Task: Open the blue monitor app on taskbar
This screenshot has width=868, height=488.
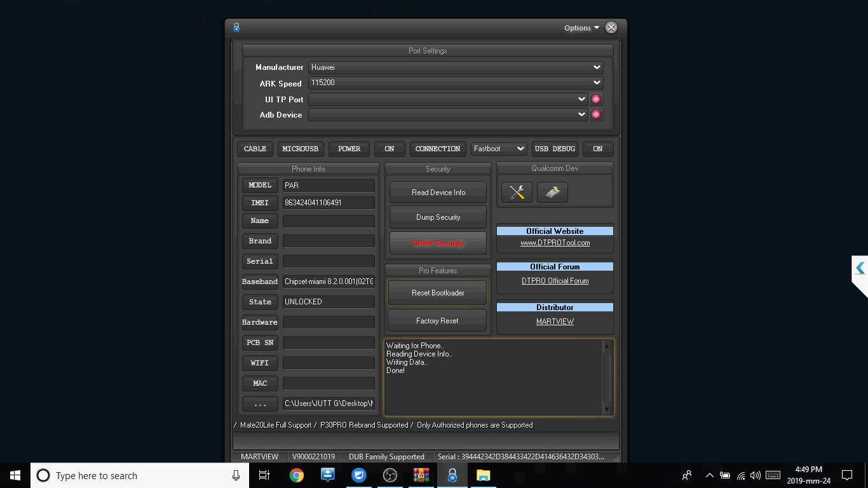Action: coord(359,475)
